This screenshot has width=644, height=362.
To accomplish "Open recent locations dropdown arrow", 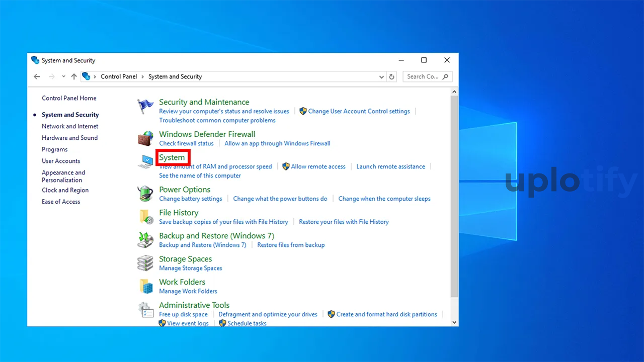I will [63, 76].
